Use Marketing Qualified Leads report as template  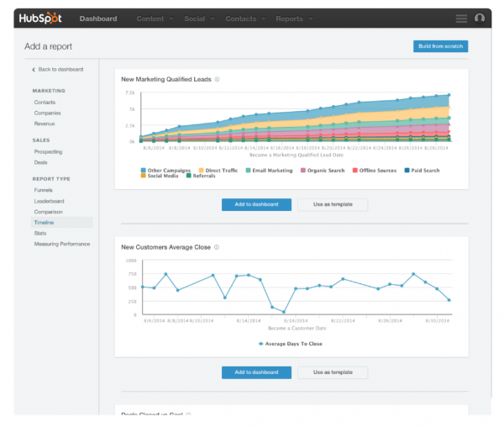tap(333, 204)
